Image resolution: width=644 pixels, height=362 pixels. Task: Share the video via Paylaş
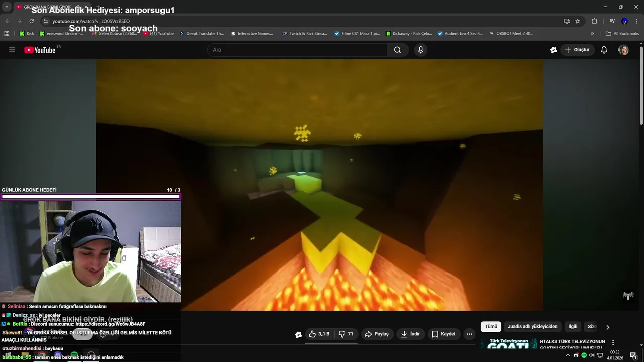coord(377,334)
